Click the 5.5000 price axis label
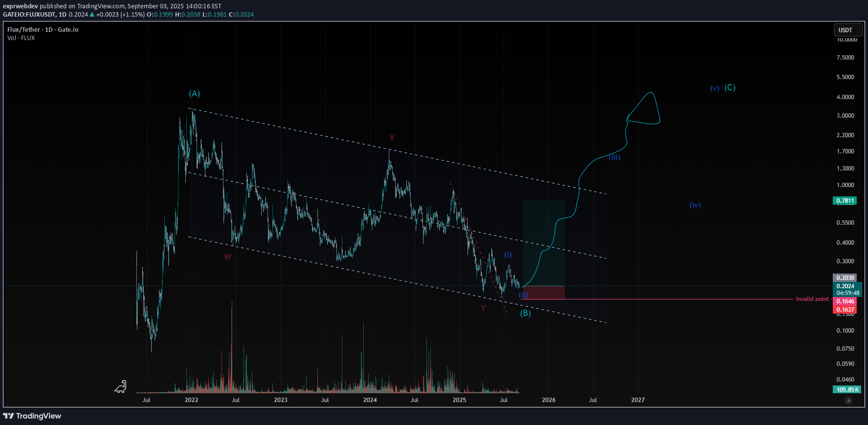Viewport: 868px width, 425px height. coord(846,77)
